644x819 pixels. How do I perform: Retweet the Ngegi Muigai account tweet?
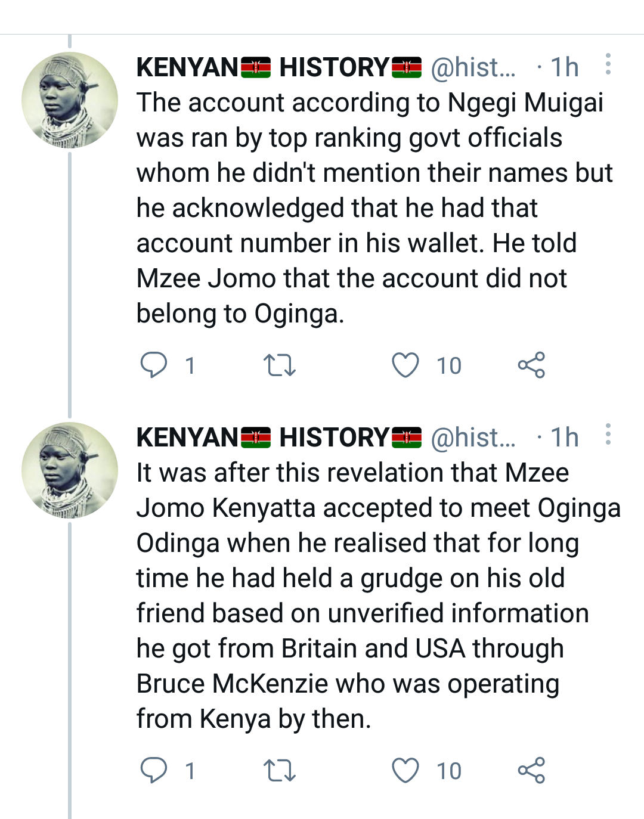pyautogui.click(x=280, y=365)
